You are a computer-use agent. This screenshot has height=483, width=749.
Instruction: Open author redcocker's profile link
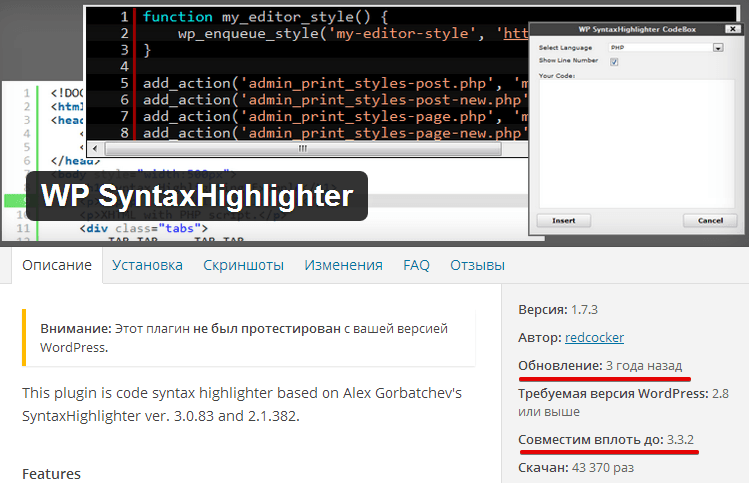594,338
